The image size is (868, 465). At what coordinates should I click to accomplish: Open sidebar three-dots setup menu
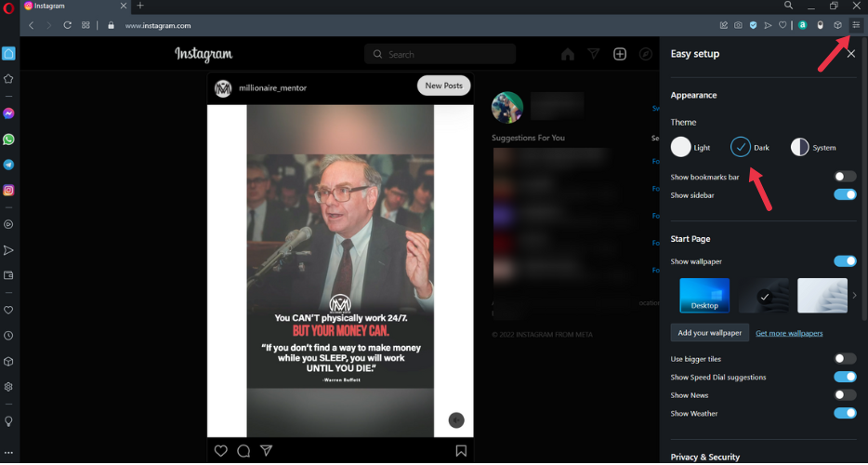click(x=8, y=453)
